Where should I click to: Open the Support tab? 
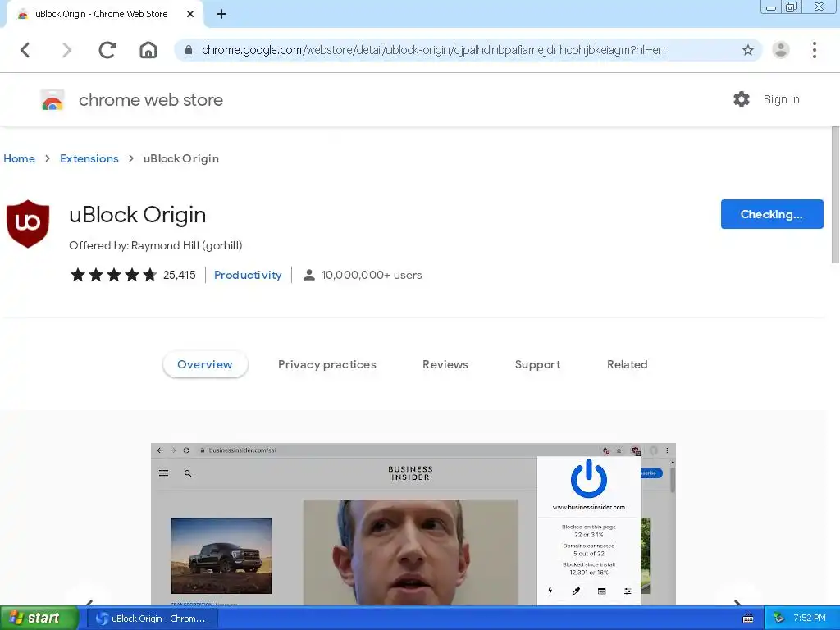pyautogui.click(x=538, y=364)
